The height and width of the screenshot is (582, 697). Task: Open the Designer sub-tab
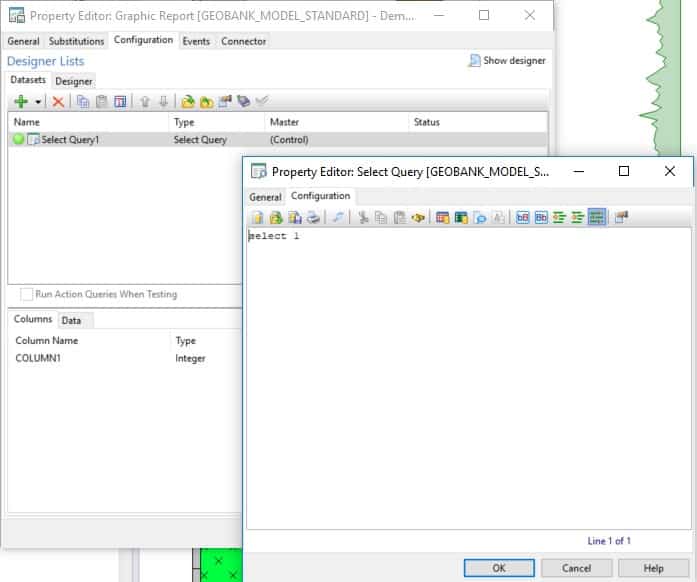pyautogui.click(x=74, y=81)
